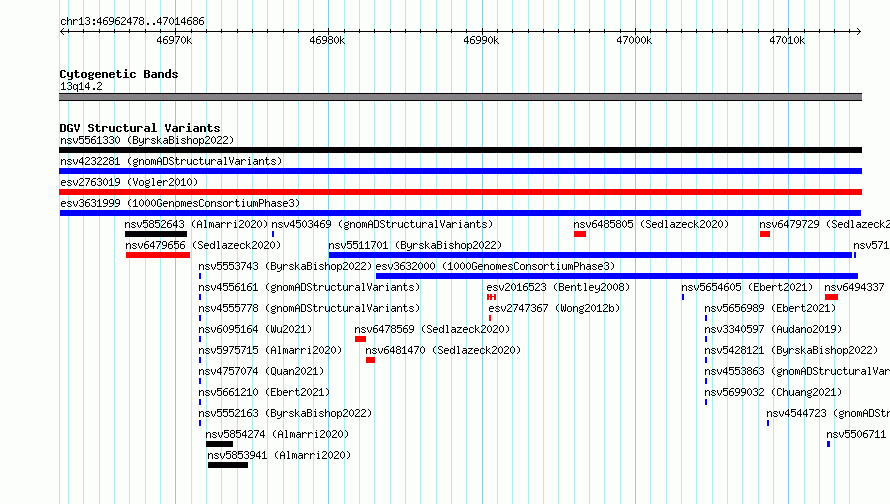Open the nsv4556161 gnomAD label
890x504 pixels.
point(309,287)
